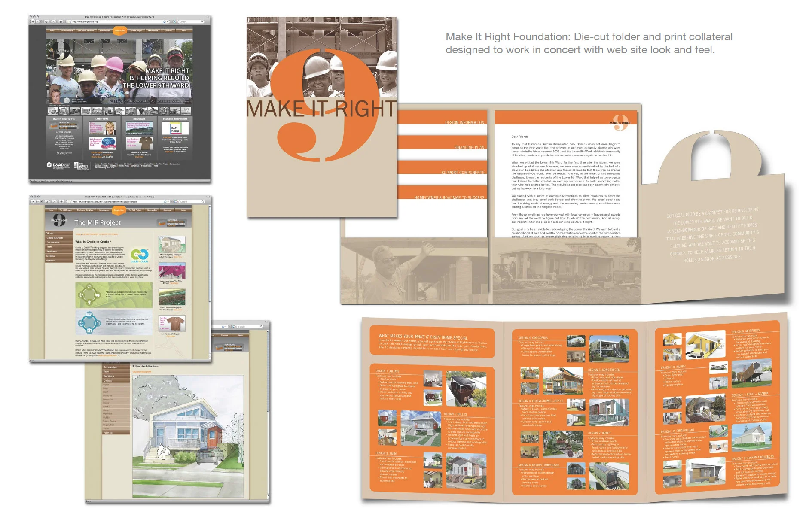Image resolution: width=812 pixels, height=516 pixels.
Task: Open American Idol news banner
Action: tap(102, 143)
